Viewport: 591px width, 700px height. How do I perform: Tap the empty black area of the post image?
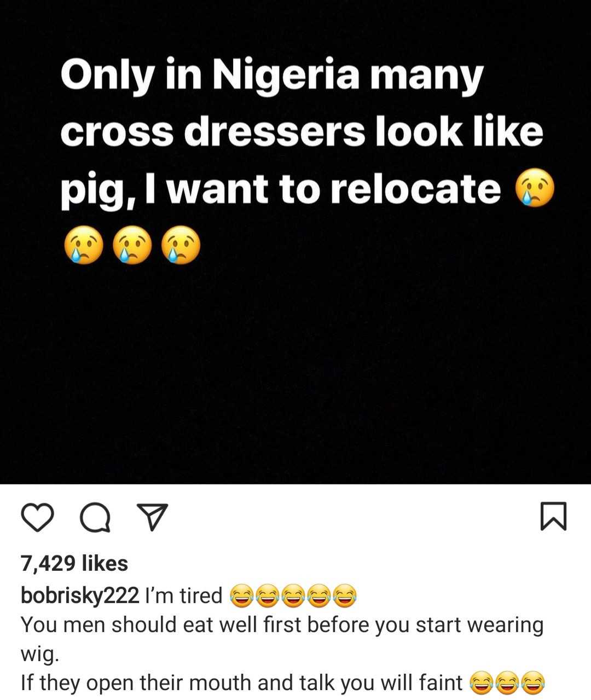(296, 372)
